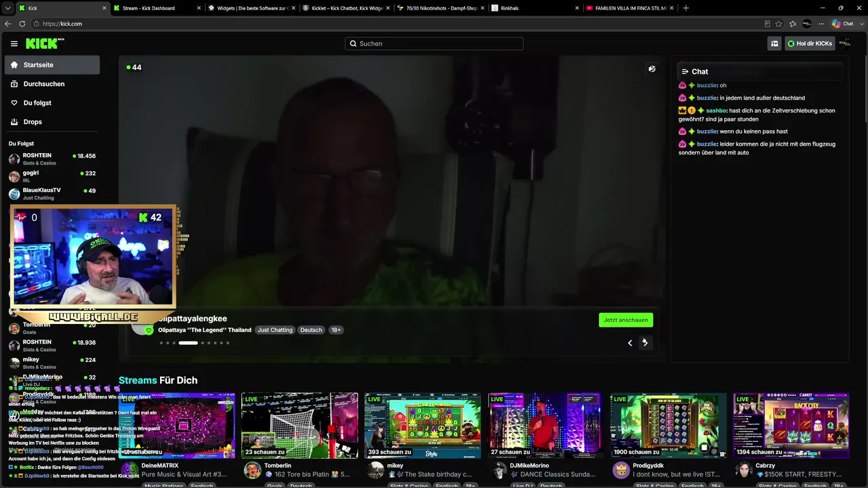Viewport: 868px width, 488px height.
Task: Close the Kick browser tab
Action: point(104,8)
